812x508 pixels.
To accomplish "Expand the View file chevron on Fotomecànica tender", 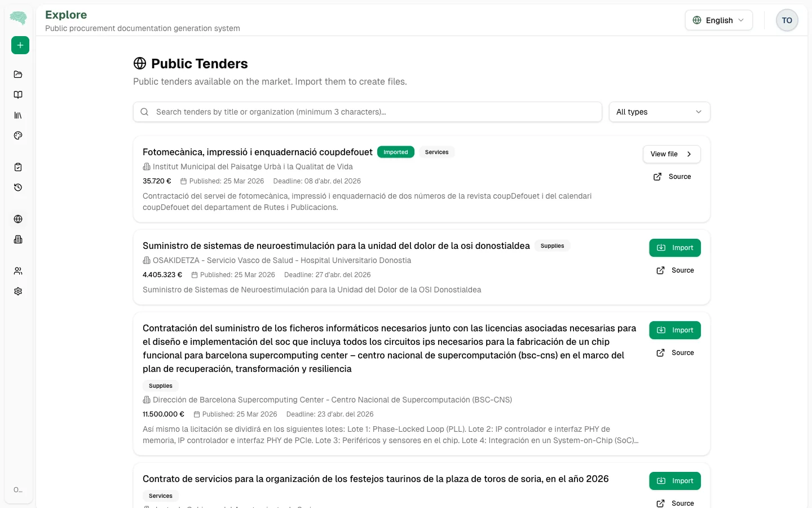I will pyautogui.click(x=689, y=154).
